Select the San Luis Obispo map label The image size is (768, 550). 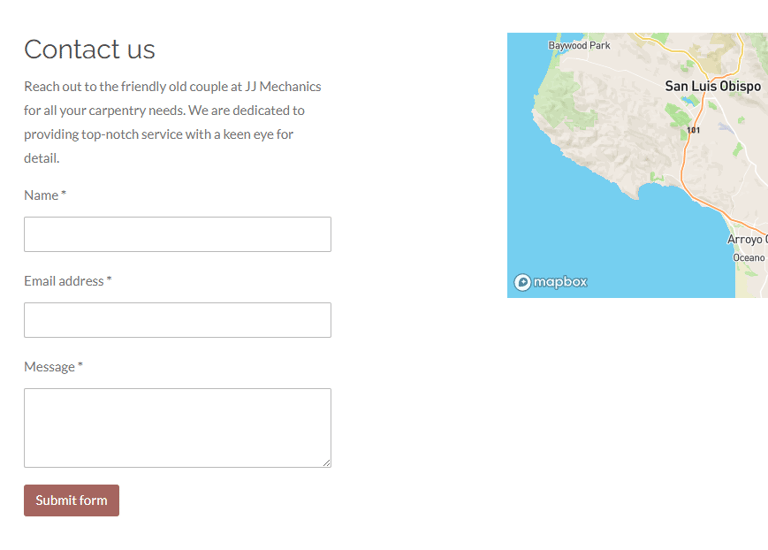pyautogui.click(x=713, y=86)
